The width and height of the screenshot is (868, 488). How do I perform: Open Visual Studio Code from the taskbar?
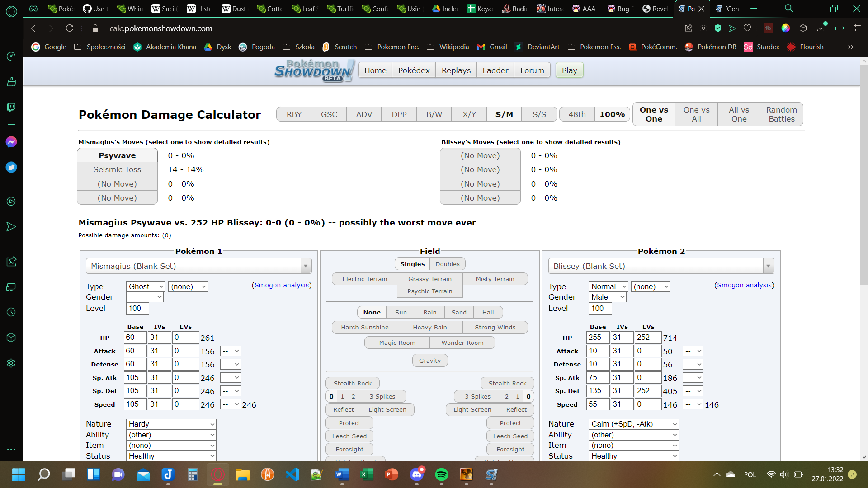point(292,474)
